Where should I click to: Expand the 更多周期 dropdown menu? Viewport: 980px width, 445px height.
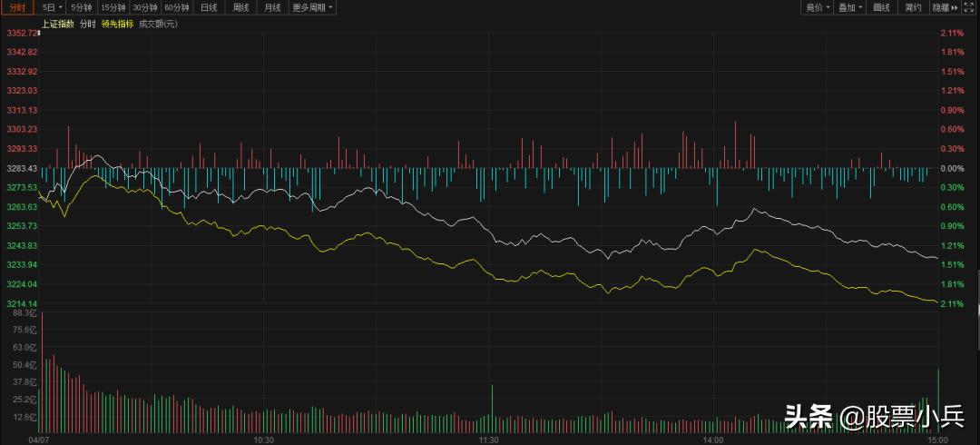pyautogui.click(x=313, y=7)
